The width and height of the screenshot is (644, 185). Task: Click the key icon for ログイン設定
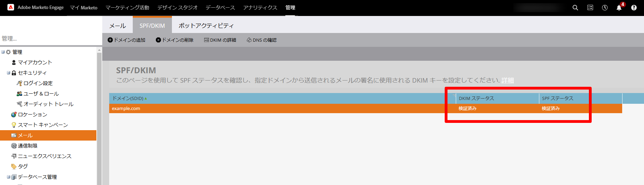click(x=19, y=83)
